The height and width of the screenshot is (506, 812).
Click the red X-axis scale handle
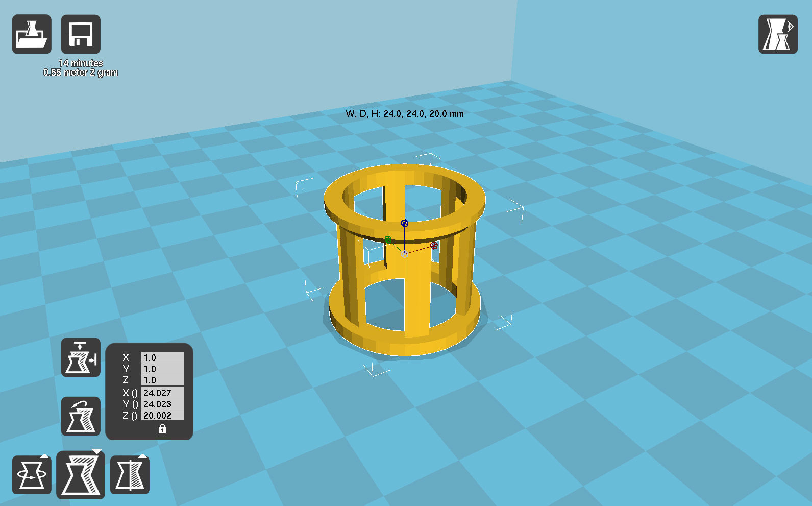coord(434,246)
